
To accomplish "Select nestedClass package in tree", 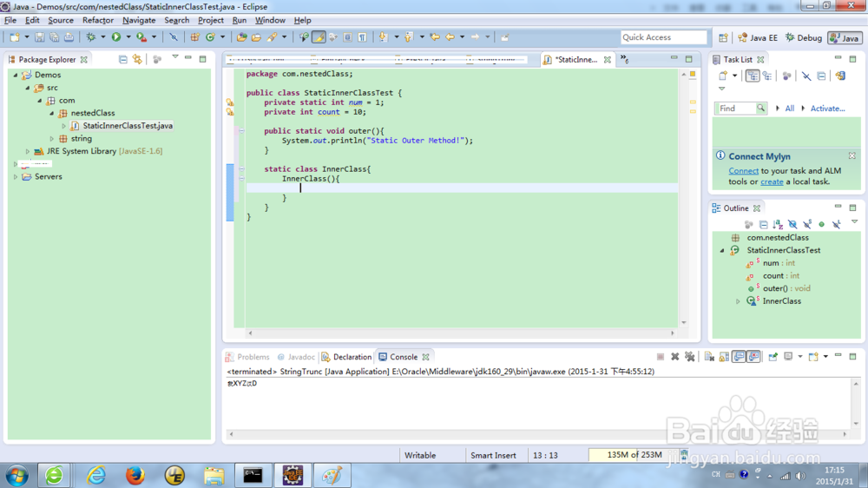I will coord(93,113).
